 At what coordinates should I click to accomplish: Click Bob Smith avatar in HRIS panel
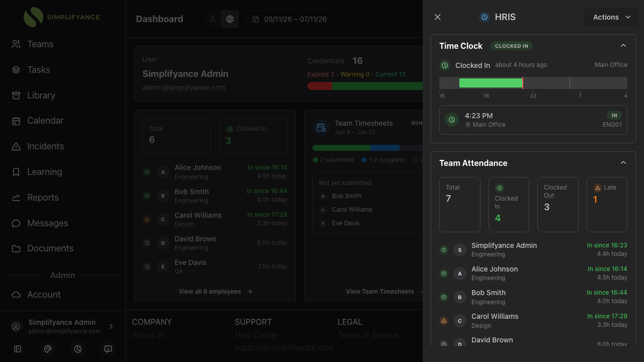tap(460, 297)
